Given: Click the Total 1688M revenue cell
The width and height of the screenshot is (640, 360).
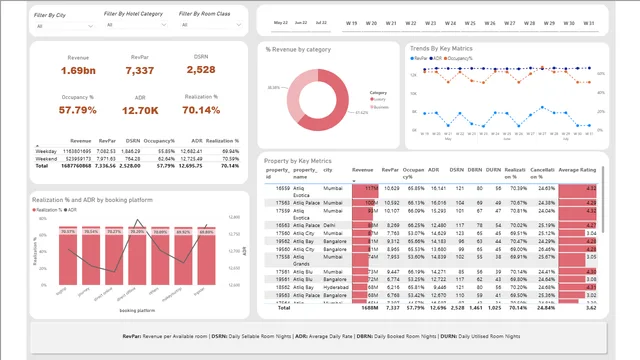Looking at the screenshot, I should tap(369, 308).
